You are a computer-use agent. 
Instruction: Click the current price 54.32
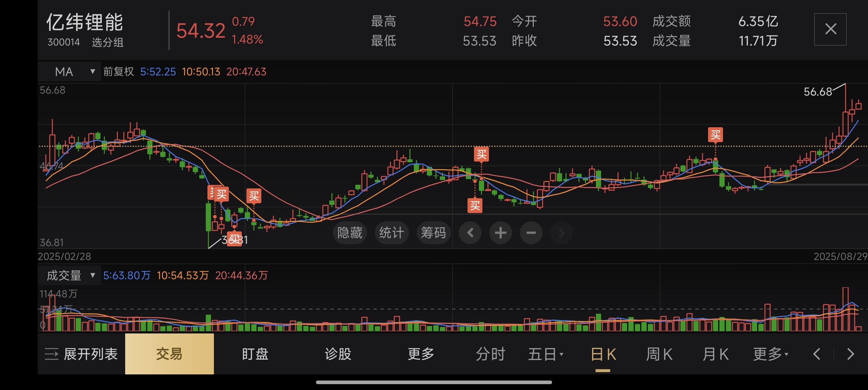click(x=201, y=31)
